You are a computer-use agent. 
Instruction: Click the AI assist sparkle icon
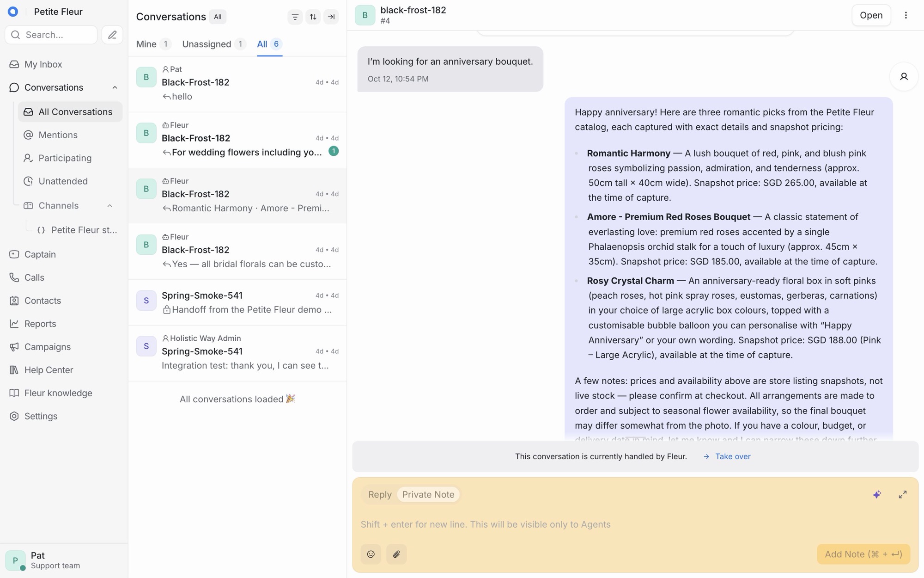[877, 495]
